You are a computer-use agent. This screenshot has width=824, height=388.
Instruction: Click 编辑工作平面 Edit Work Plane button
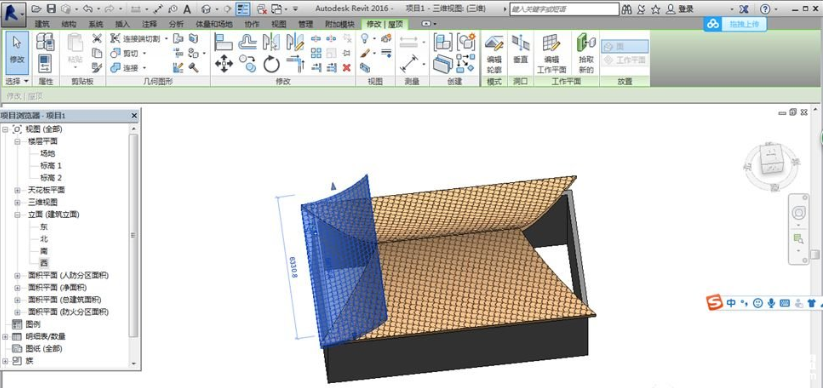coord(551,53)
